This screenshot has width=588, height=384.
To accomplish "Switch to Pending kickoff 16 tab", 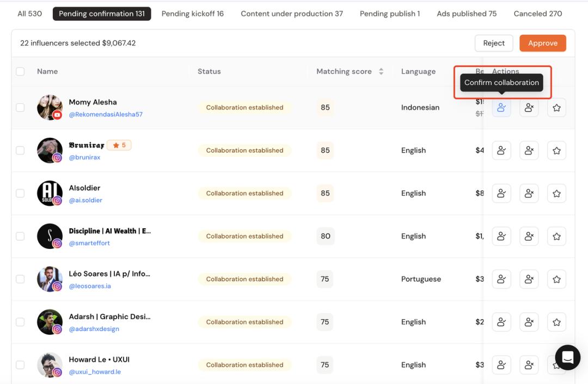I will [192, 14].
